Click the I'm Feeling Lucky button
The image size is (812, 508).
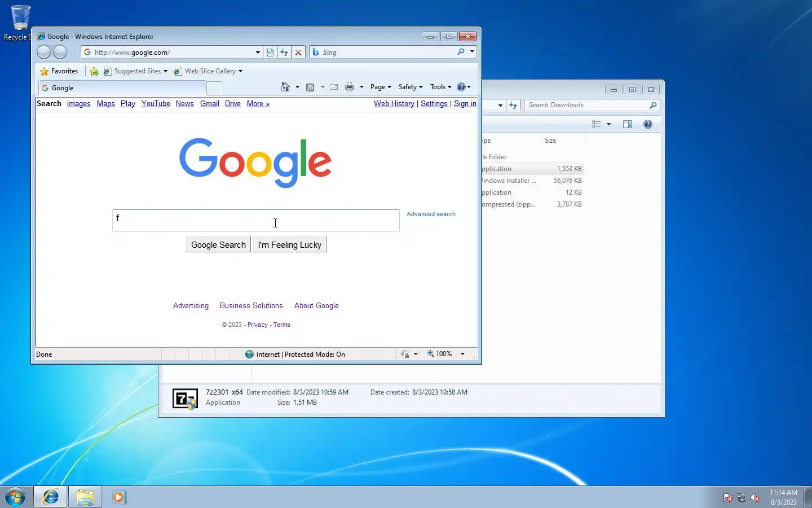click(x=289, y=245)
